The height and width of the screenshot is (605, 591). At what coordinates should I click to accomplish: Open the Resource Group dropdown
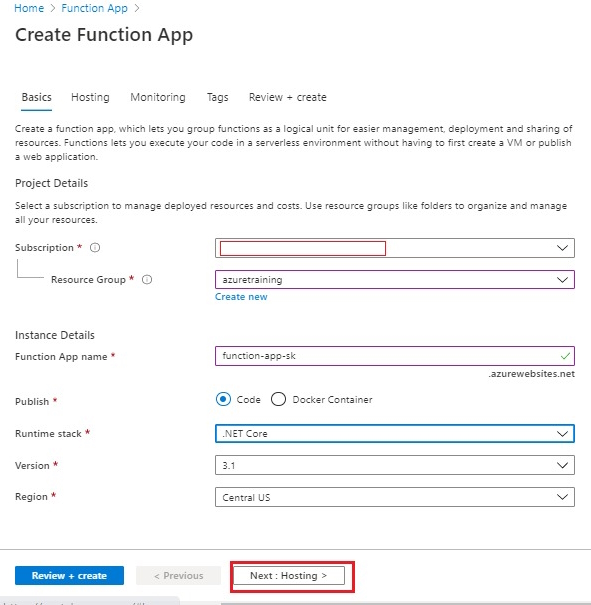pyautogui.click(x=395, y=280)
